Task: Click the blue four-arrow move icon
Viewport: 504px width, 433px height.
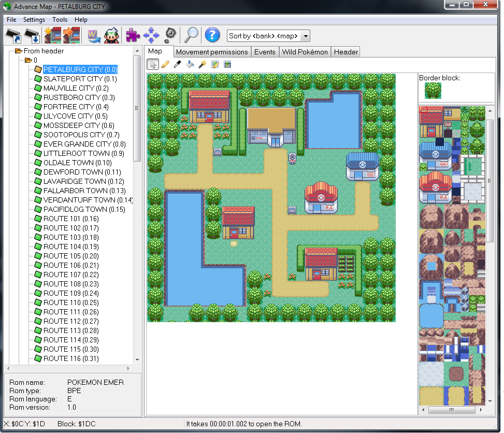Action: [x=151, y=35]
